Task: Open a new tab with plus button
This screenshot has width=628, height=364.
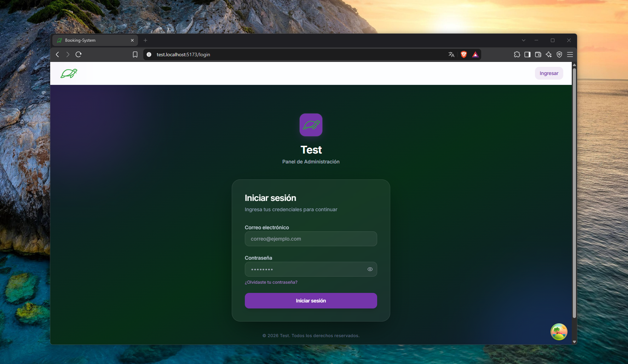Action: (145, 40)
